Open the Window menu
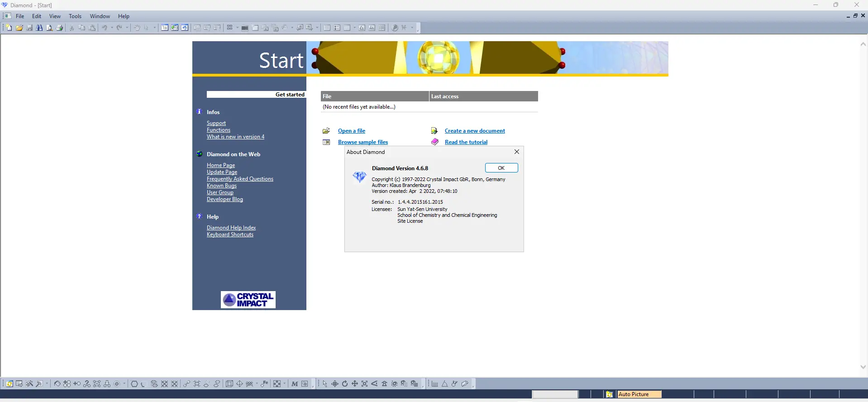Screen dimensions: 868x402 [100, 16]
